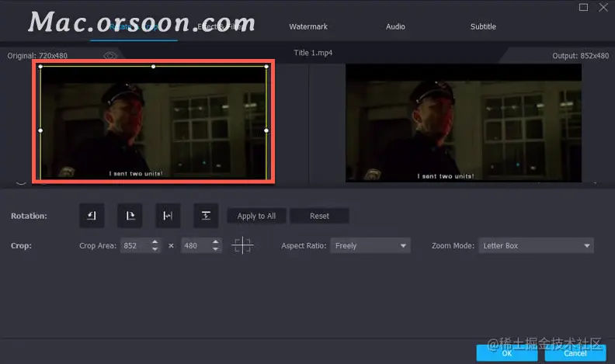615x364 pixels.
Task: Flip video horizontally icon
Action: (168, 216)
